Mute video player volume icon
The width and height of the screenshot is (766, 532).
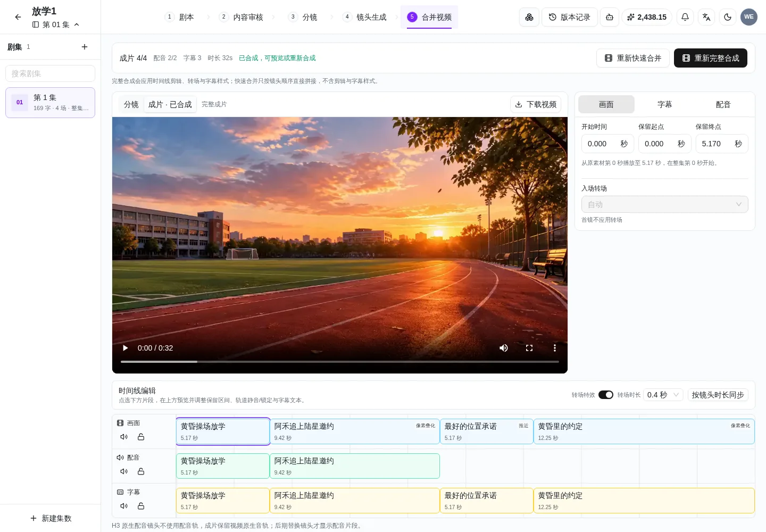point(504,348)
